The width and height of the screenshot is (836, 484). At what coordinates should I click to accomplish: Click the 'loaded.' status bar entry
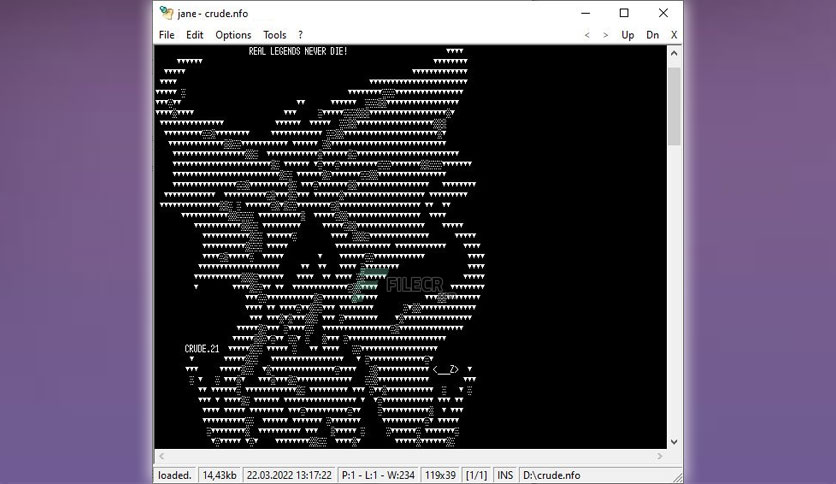175,475
